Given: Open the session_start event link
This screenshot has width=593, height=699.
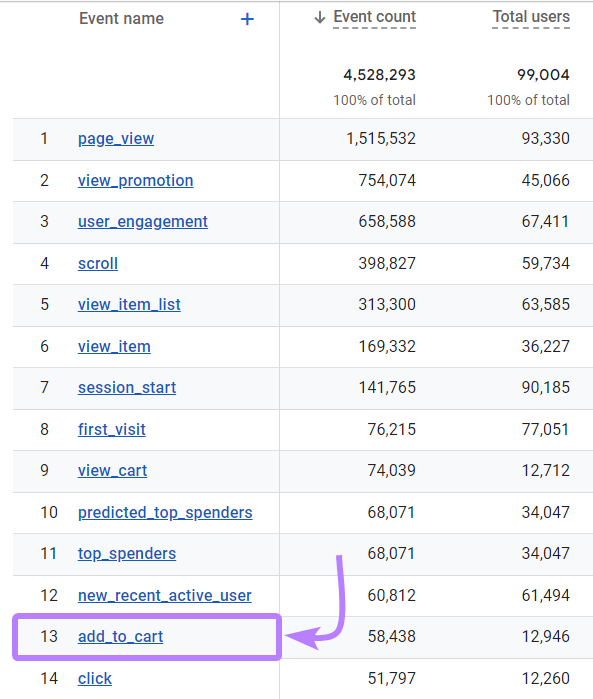Looking at the screenshot, I should [x=127, y=387].
